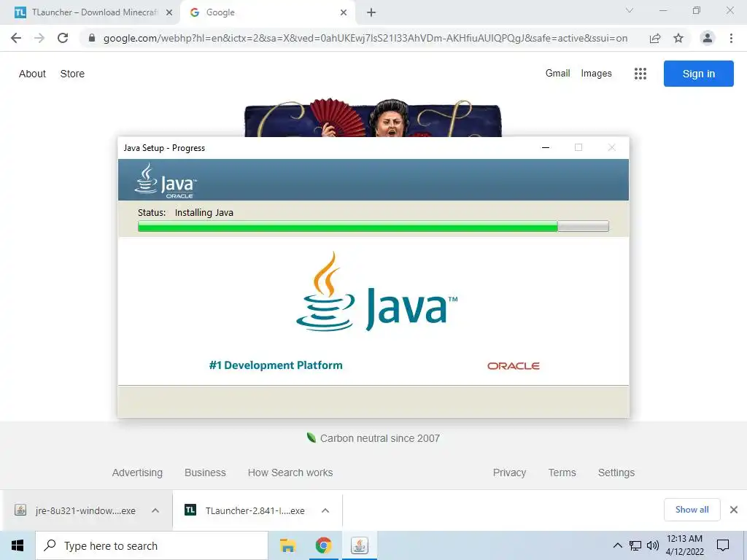Minimize the Java Setup window
Screen dimensions: 747x560
(546, 147)
